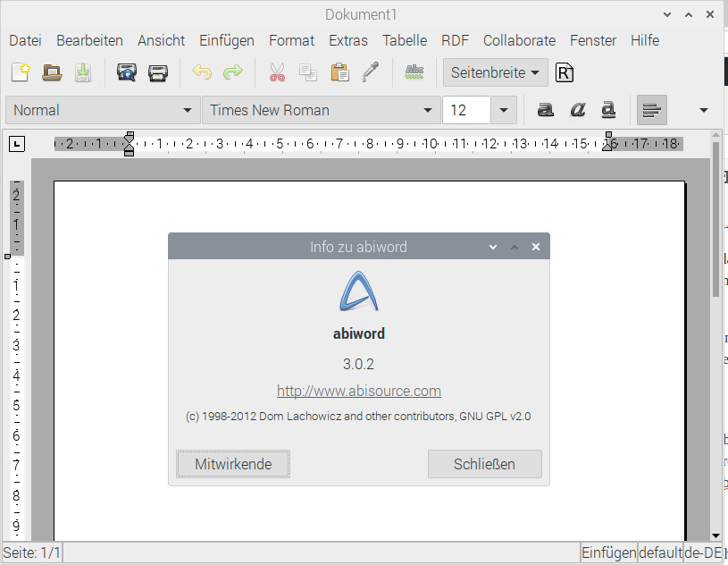Open the Collaborate menu
Screen dimensions: 728x565
tap(519, 40)
